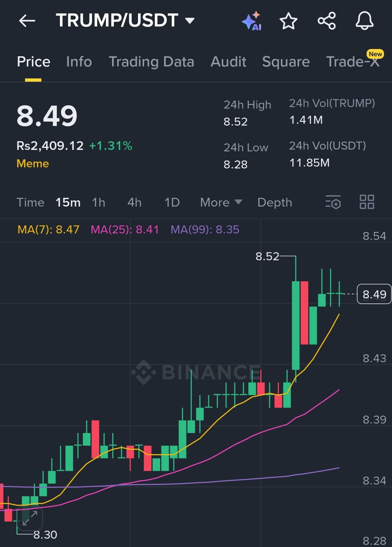Screen dimensions: 392x547
Task: Tap the Meme category tag
Action: 33,163
